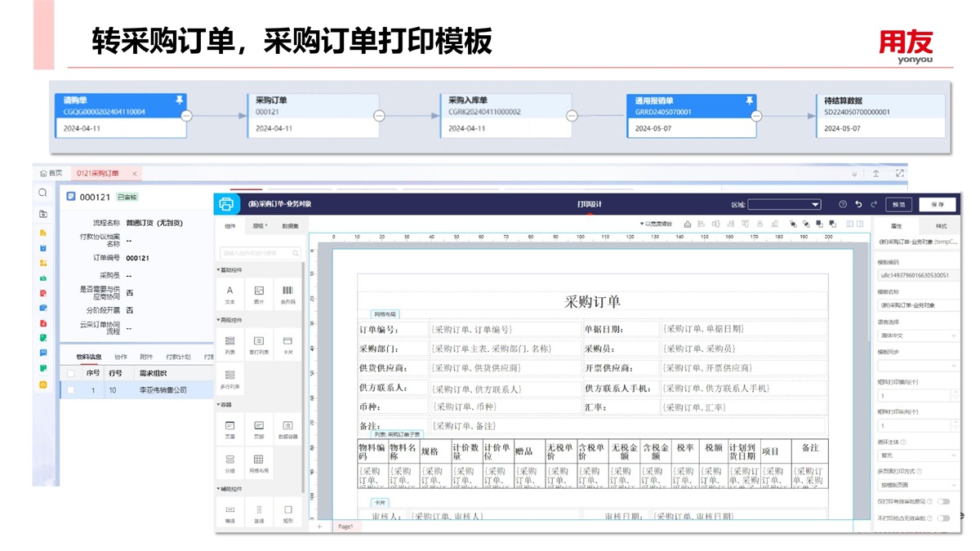The image size is (980, 551).
Task: Toggle the 不打印抢占无效审批 switch
Action: 943,518
